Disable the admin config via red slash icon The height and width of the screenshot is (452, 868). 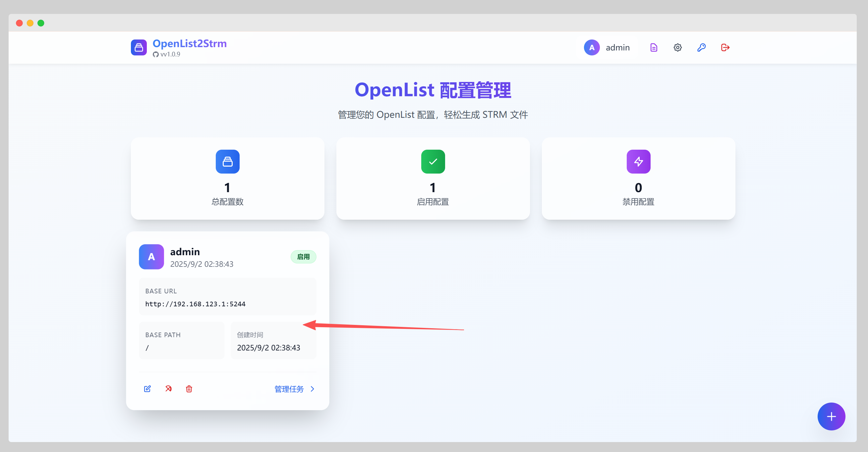point(168,389)
